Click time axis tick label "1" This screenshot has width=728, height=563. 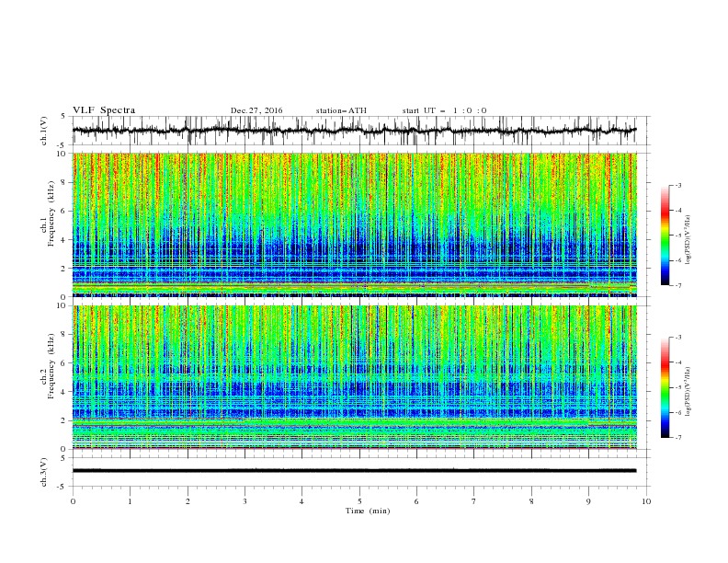pos(130,501)
